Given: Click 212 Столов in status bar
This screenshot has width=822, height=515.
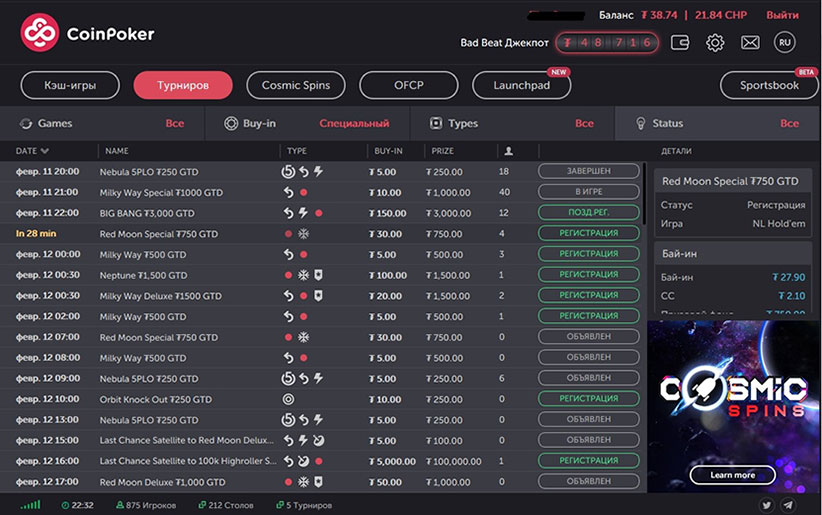Looking at the screenshot, I should coord(226,506).
